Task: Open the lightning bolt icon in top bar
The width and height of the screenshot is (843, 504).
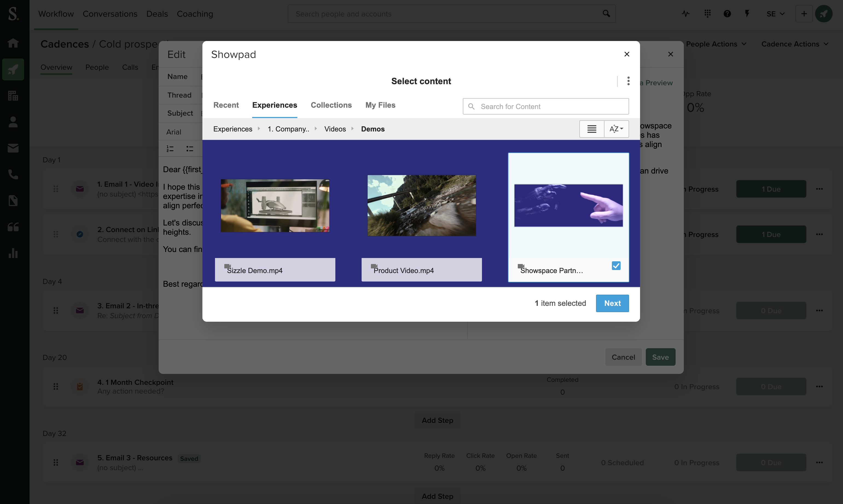Action: pos(747,14)
